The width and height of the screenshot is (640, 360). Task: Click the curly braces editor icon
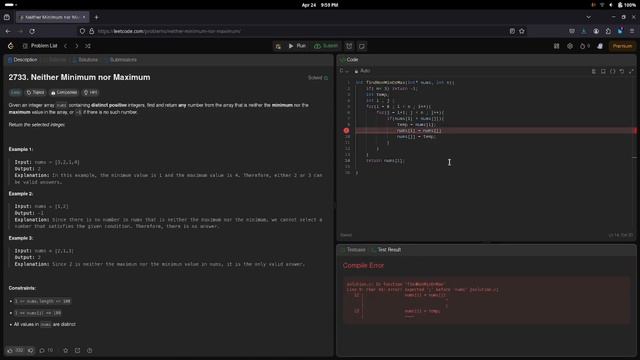pos(613,71)
